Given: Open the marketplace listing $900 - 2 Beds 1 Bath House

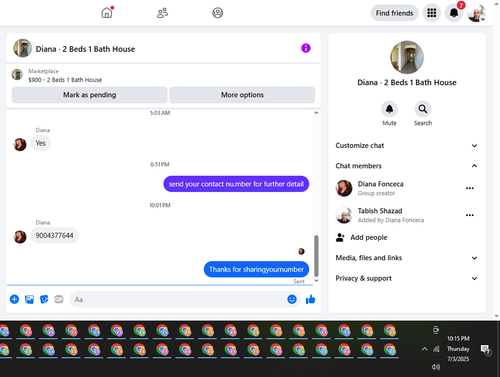Looking at the screenshot, I should 65,80.
